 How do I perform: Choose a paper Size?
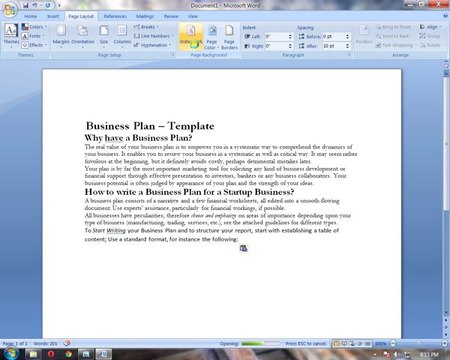point(104,35)
